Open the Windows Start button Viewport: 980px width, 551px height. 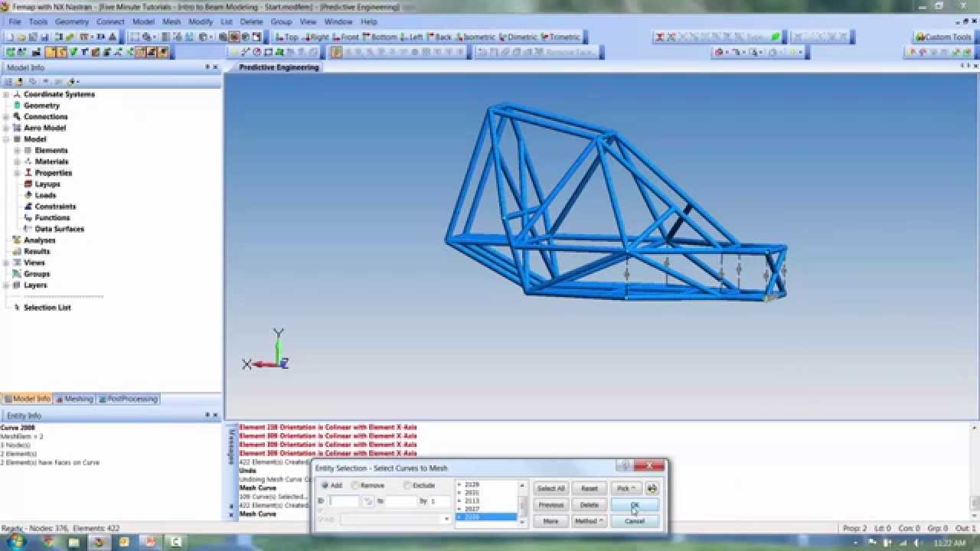click(x=16, y=541)
